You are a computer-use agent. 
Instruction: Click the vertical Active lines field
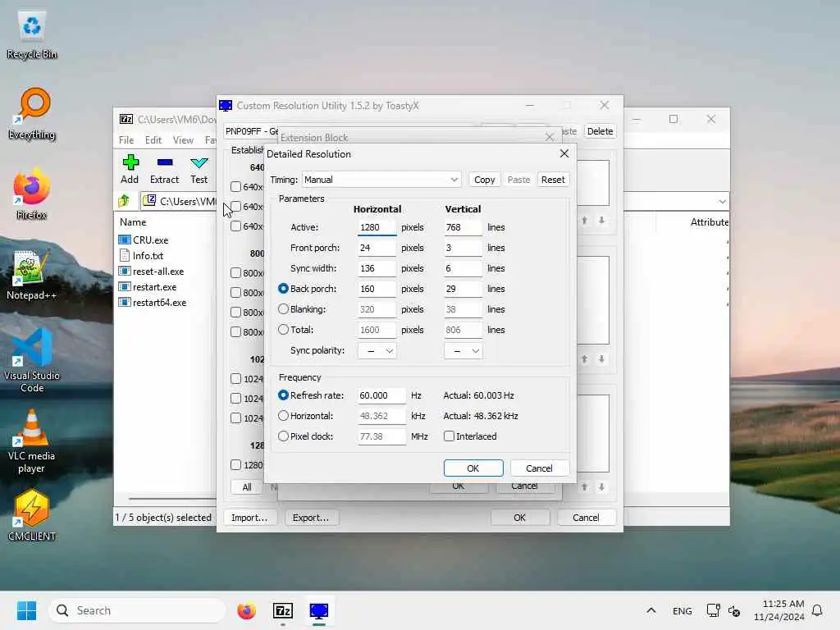(x=463, y=228)
